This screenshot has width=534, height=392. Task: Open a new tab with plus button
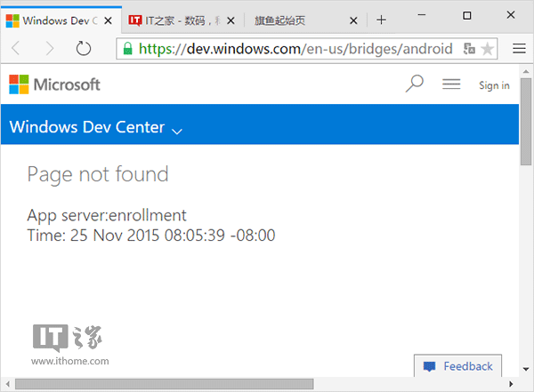[x=381, y=20]
